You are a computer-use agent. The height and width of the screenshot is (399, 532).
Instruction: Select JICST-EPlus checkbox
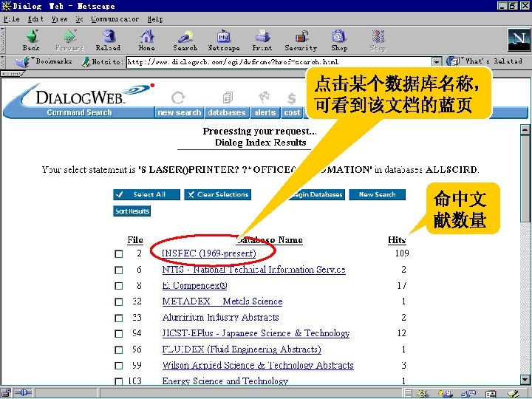pyautogui.click(x=119, y=334)
